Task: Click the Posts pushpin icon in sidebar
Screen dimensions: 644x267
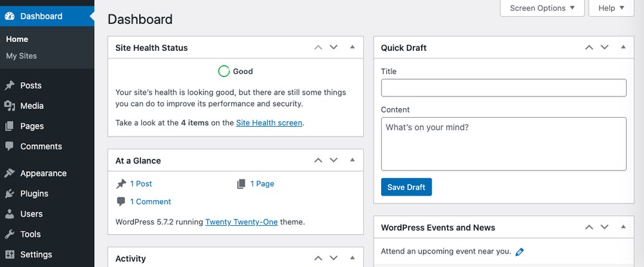Action: point(10,86)
